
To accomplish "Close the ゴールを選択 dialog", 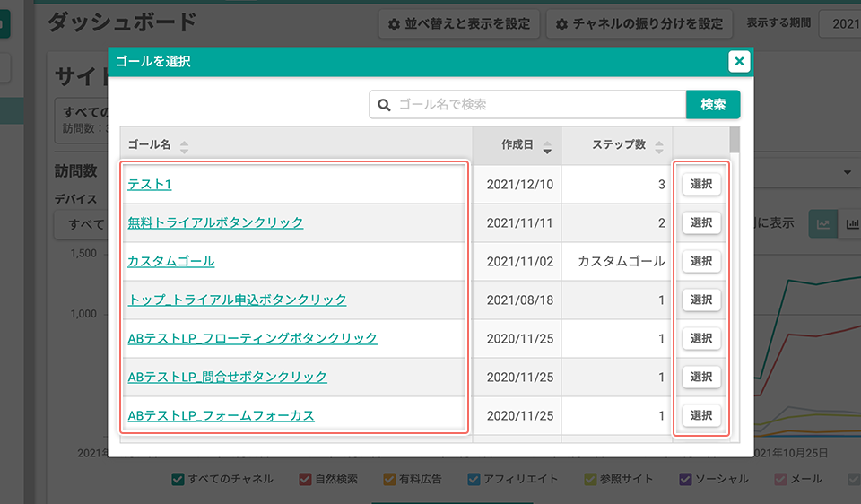I will tap(739, 61).
